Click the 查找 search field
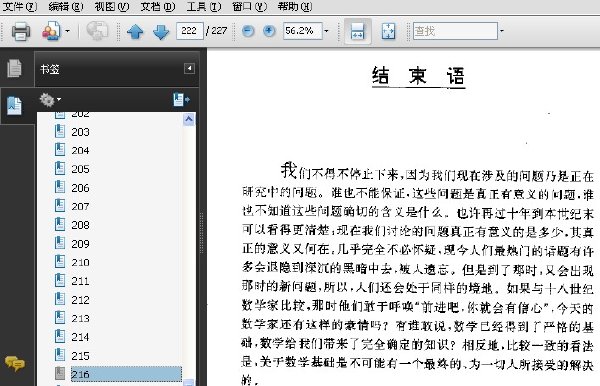The image size is (600, 386). (x=455, y=31)
